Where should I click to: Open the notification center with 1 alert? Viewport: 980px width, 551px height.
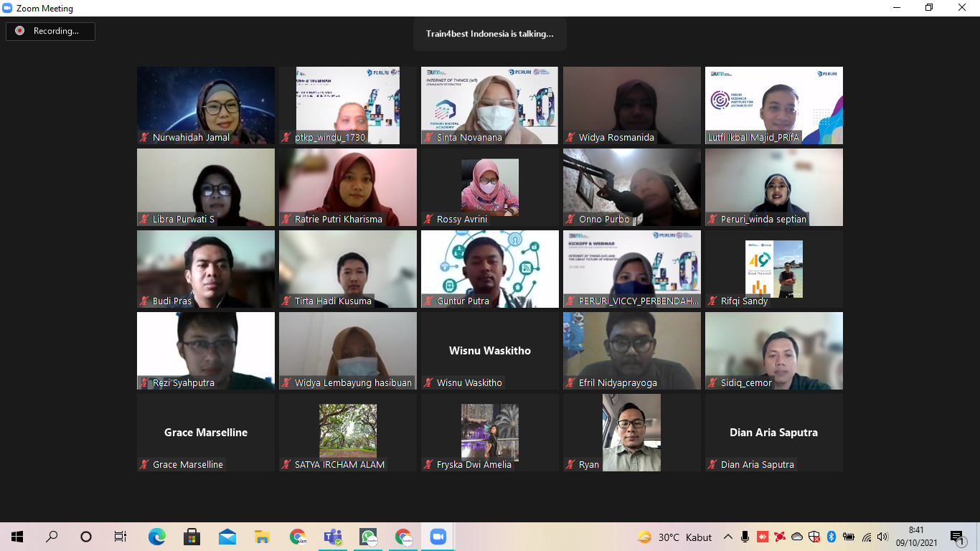point(956,537)
